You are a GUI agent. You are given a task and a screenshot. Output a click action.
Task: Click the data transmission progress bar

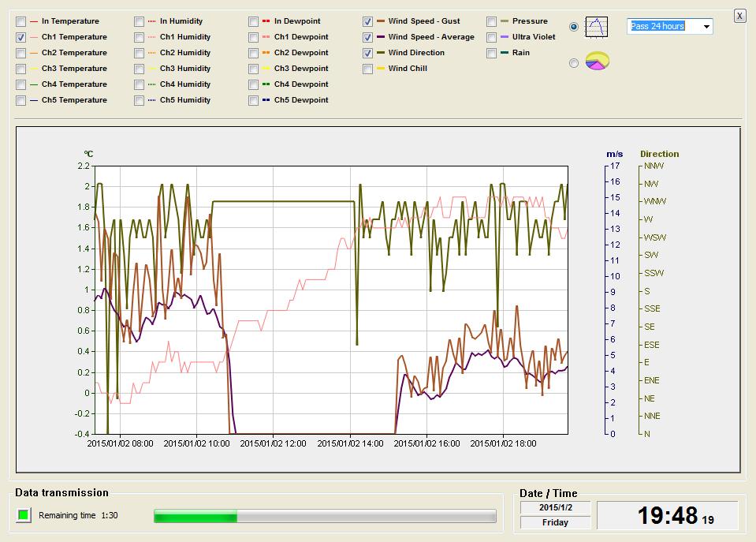325,516
